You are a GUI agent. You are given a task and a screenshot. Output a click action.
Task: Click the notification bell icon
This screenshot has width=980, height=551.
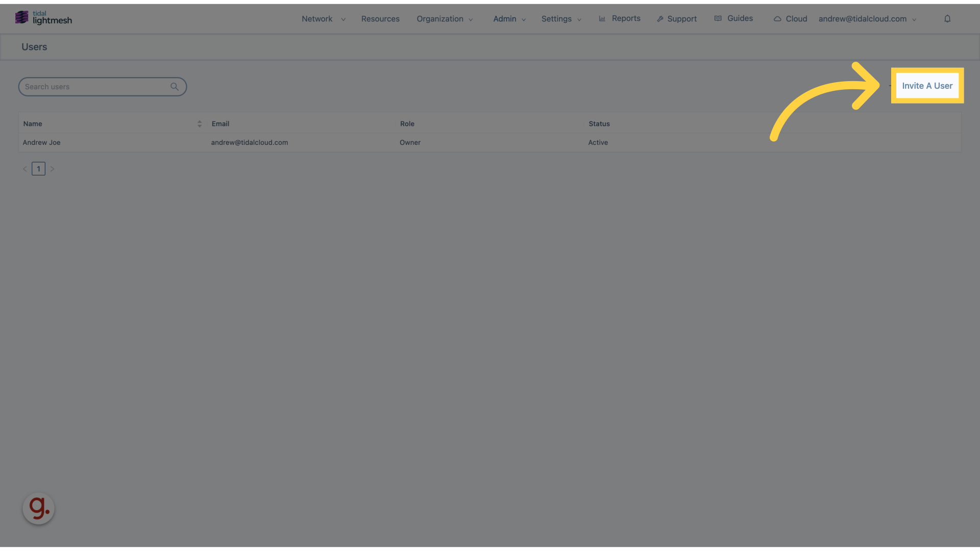point(947,18)
